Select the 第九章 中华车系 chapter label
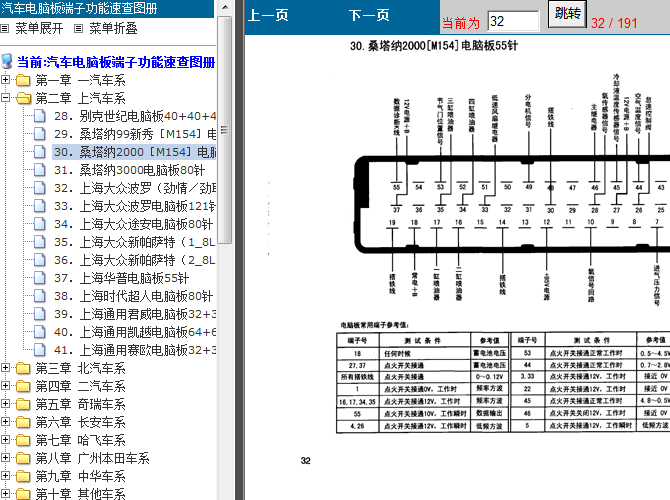Screen dimensions: 670x500 coord(80,476)
